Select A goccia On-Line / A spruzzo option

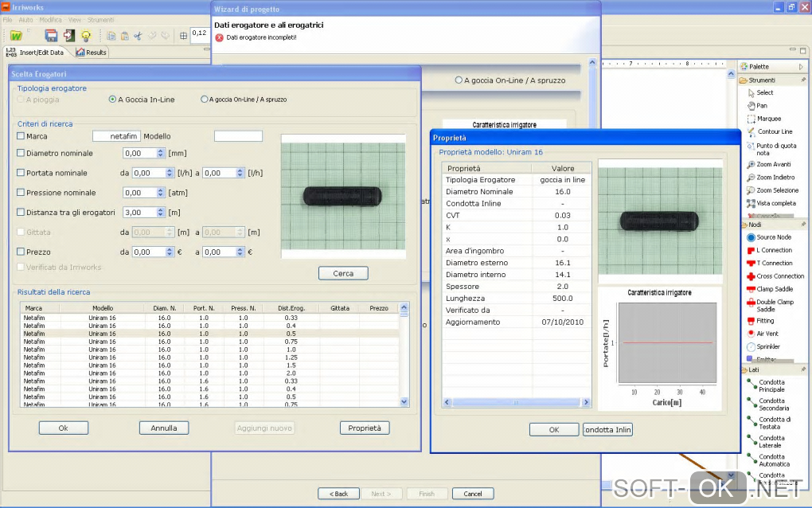(x=205, y=100)
